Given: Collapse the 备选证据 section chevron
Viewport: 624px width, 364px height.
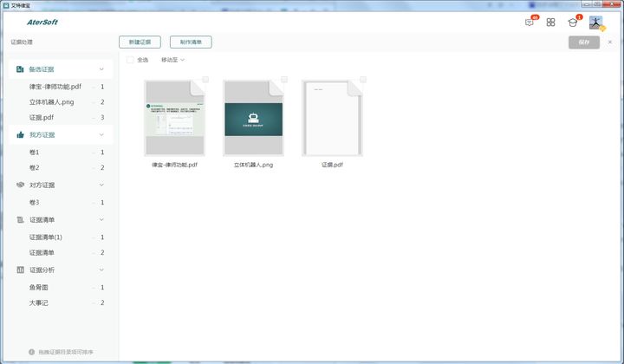Looking at the screenshot, I should pos(101,69).
